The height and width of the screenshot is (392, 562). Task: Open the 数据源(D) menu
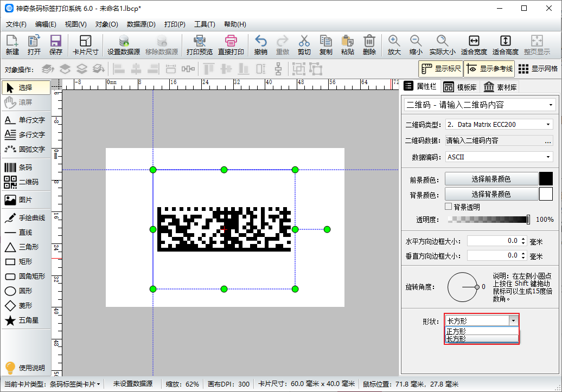point(141,24)
